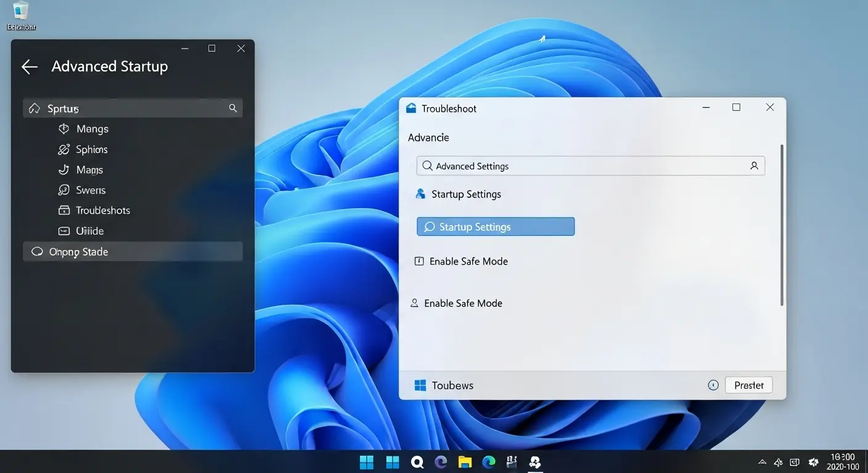868x473 pixels.
Task: Focus the Advanced Settings search field
Action: point(591,166)
